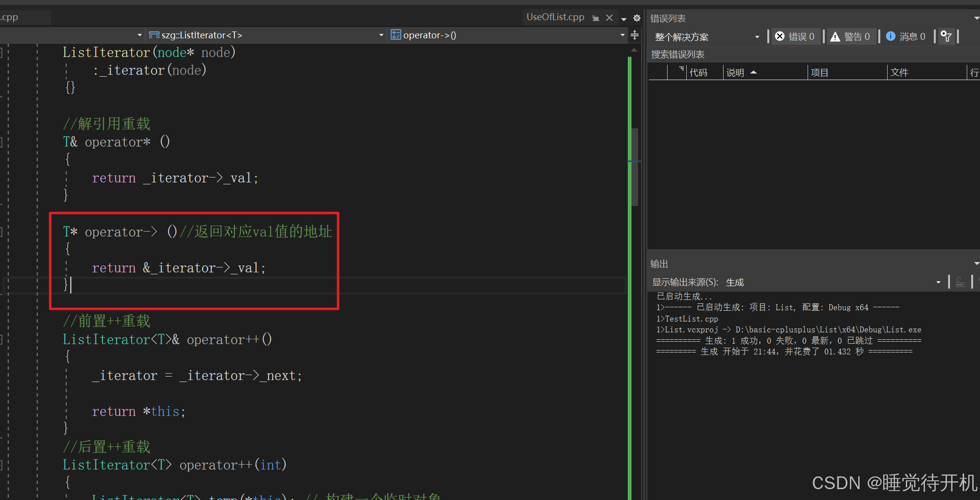Click the code line return _iterator->_val;

(175, 178)
